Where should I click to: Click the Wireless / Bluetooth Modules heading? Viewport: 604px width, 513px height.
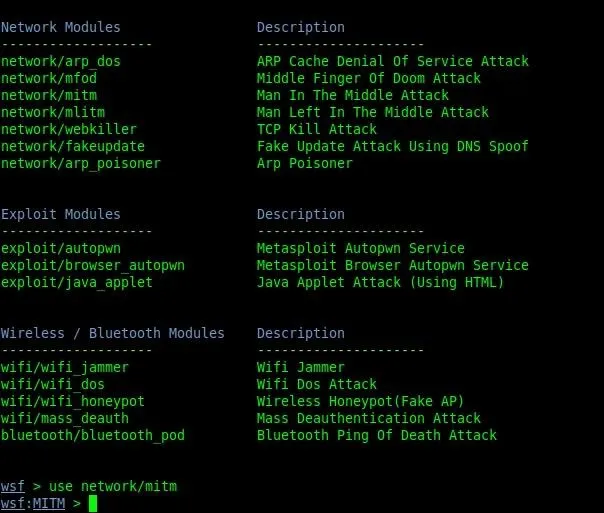click(112, 334)
